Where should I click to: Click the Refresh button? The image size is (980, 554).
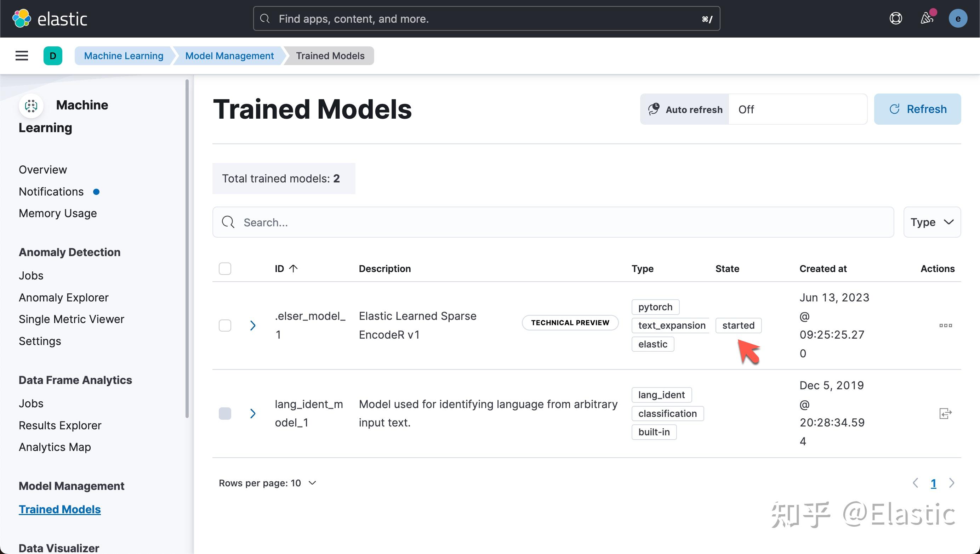[x=918, y=109]
